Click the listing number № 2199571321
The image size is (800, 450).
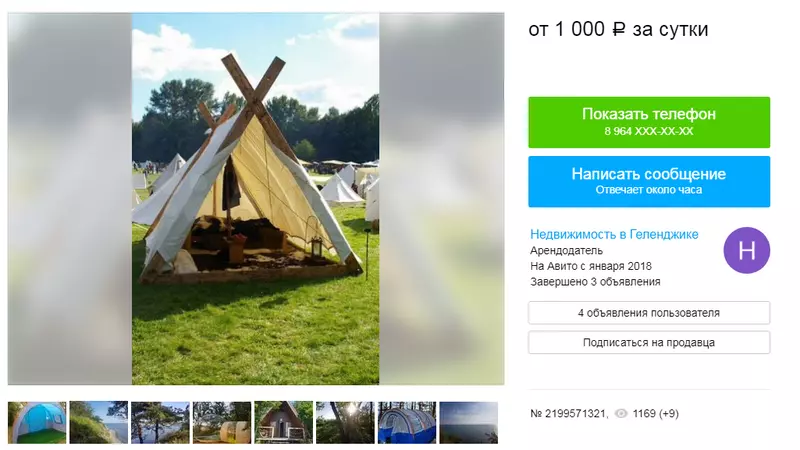(569, 414)
